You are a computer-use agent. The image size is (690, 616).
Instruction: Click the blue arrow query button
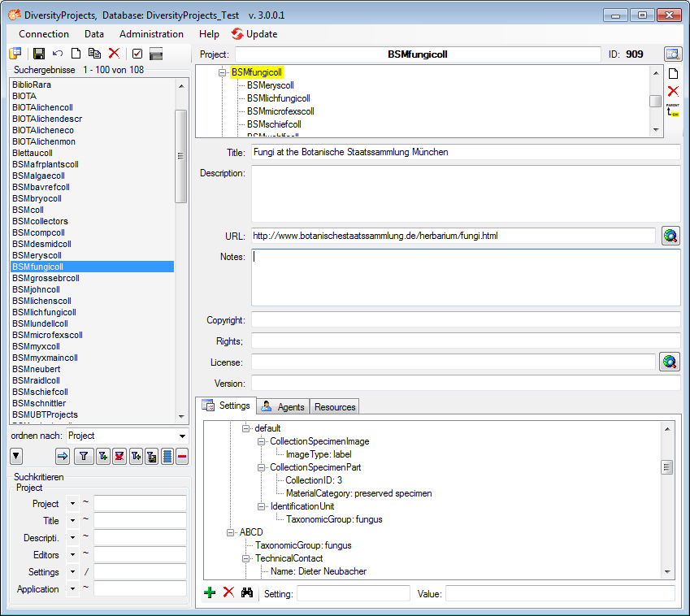[x=63, y=456]
